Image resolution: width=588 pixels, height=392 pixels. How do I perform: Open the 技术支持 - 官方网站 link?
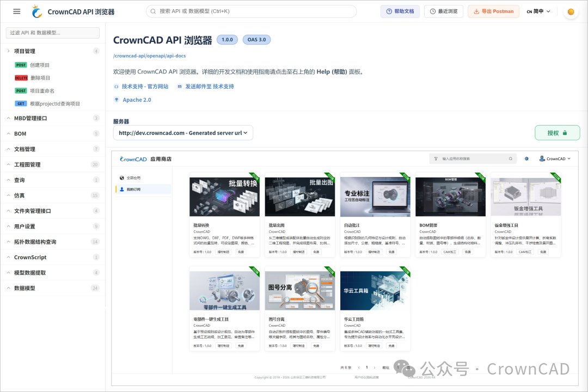(145, 87)
